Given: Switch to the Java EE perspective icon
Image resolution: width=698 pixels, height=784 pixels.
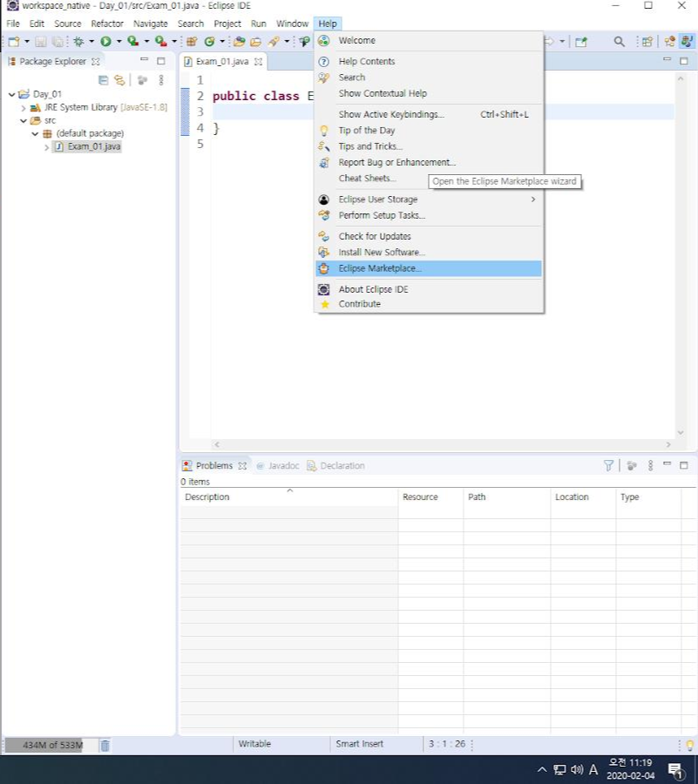Looking at the screenshot, I should click(669, 42).
